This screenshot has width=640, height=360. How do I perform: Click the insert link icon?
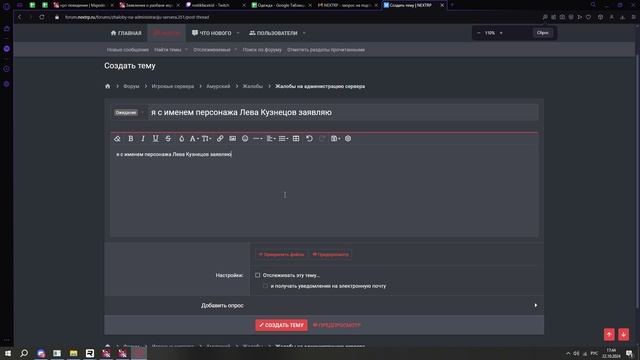point(220,139)
